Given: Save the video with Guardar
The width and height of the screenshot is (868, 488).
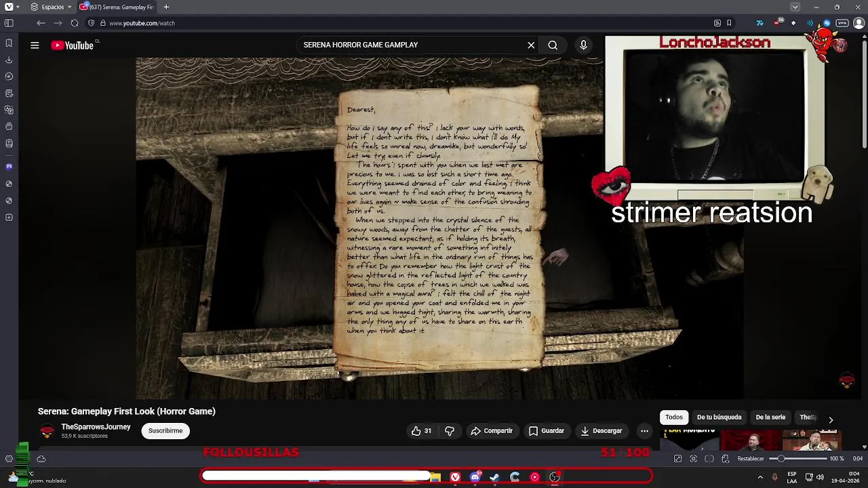Looking at the screenshot, I should point(547,430).
